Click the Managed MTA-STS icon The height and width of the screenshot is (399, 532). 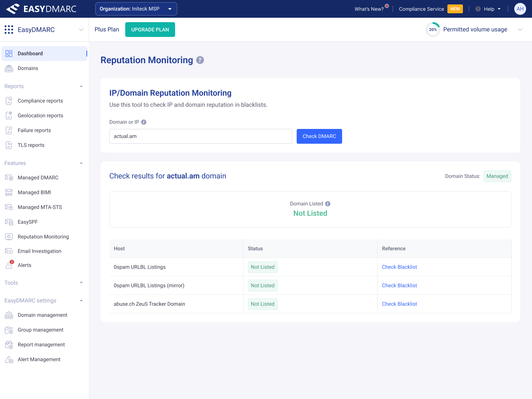tap(9, 207)
